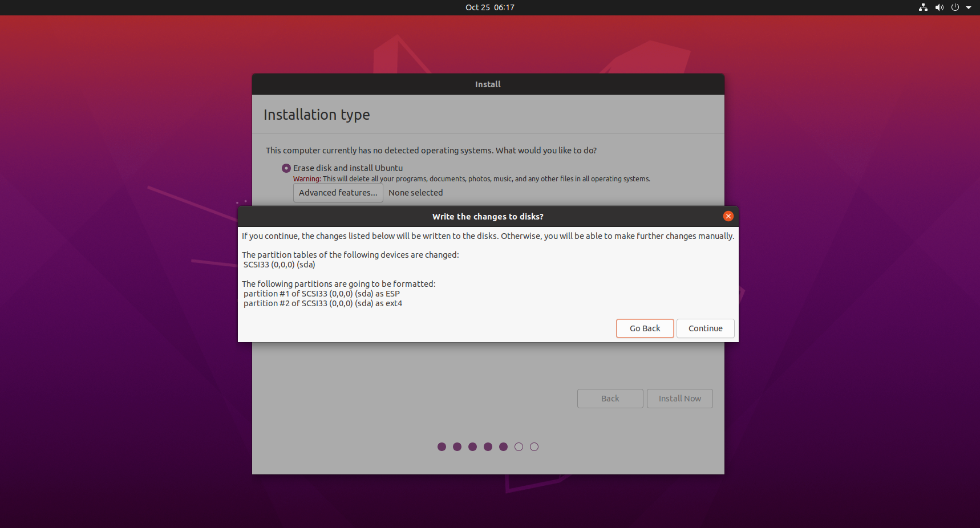Click the Install Now button
980x528 pixels.
point(679,399)
